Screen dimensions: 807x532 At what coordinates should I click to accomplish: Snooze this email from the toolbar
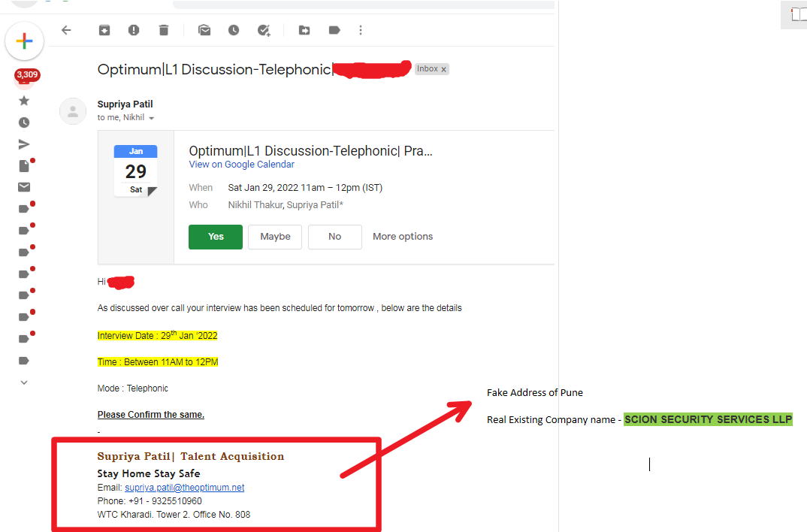234,30
